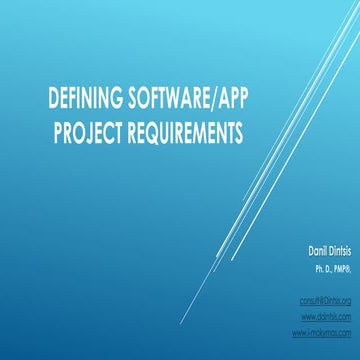Open the www.dintsis.com website link

(x=326, y=317)
